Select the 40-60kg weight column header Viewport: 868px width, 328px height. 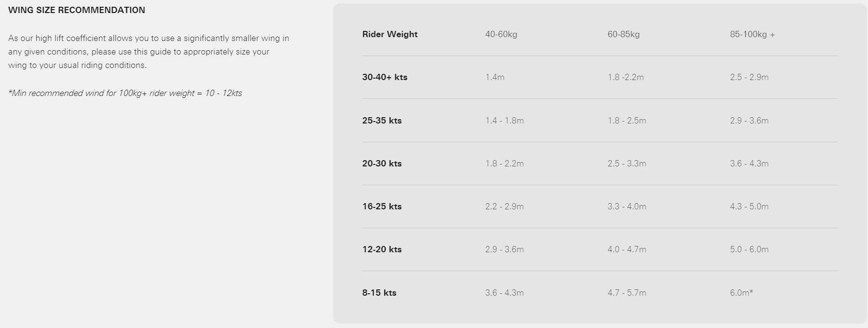pyautogui.click(x=501, y=34)
